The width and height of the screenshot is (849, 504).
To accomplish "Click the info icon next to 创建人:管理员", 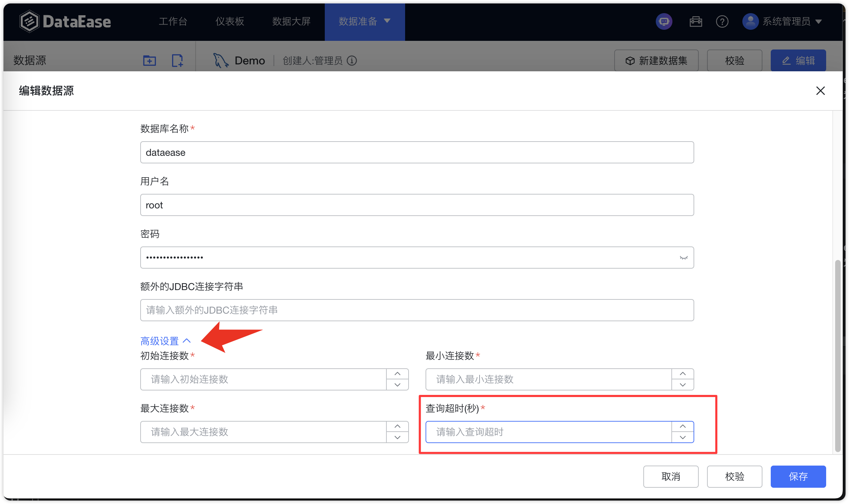I will pyautogui.click(x=352, y=61).
